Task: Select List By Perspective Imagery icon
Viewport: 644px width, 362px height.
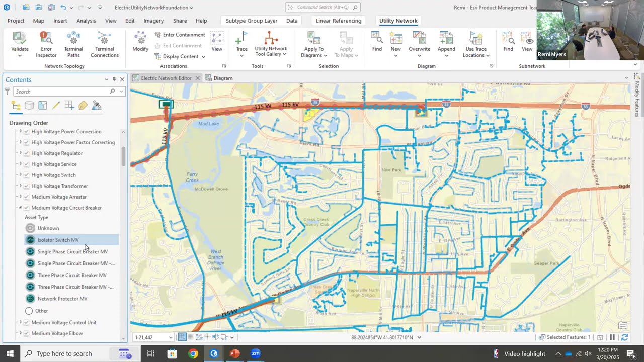Action: point(97,105)
